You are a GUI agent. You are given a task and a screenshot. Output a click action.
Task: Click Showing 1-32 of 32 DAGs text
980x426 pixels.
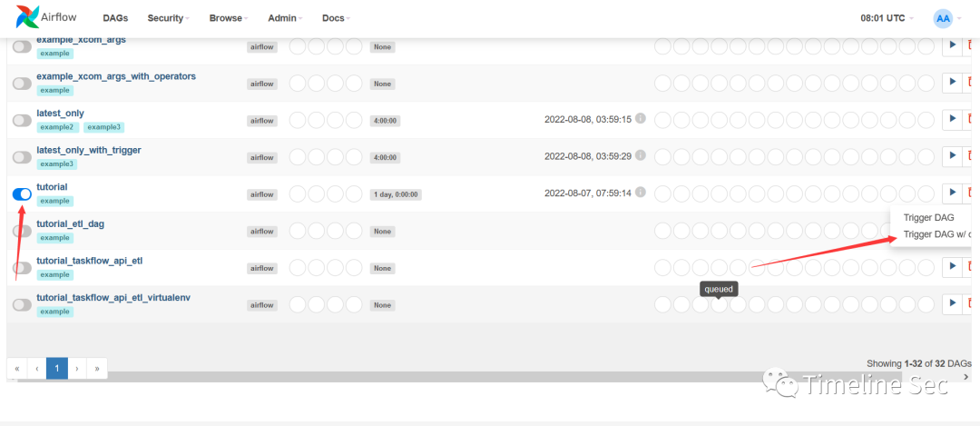918,363
